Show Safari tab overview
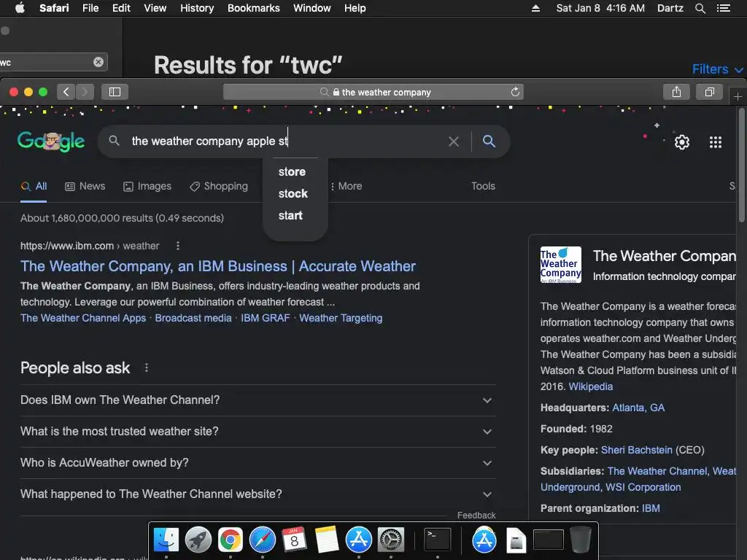Image resolution: width=747 pixels, height=560 pixels. pyautogui.click(x=710, y=92)
